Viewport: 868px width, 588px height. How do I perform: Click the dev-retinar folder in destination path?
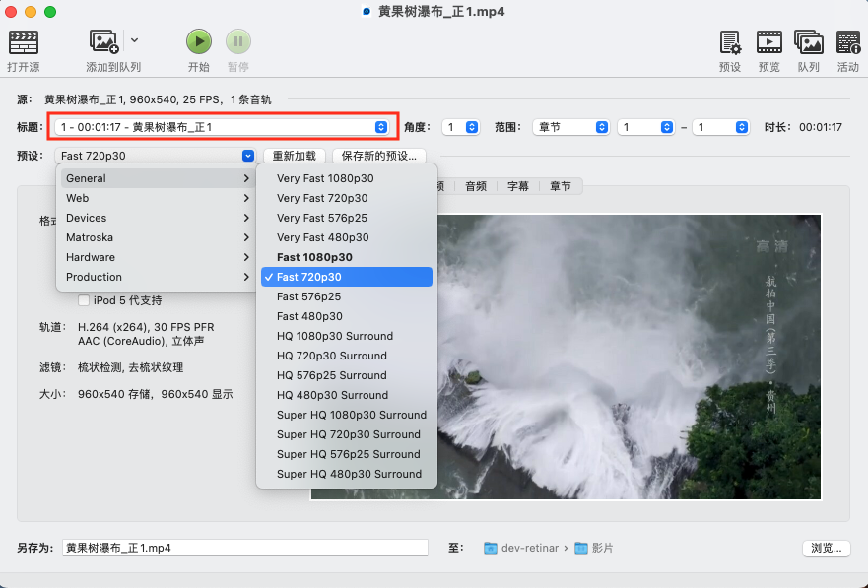(521, 548)
